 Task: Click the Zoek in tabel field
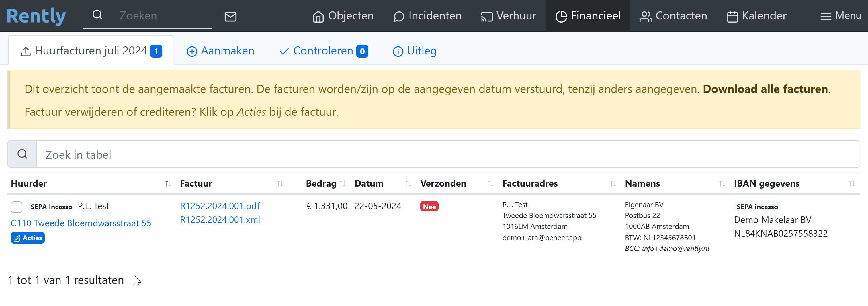(x=448, y=154)
